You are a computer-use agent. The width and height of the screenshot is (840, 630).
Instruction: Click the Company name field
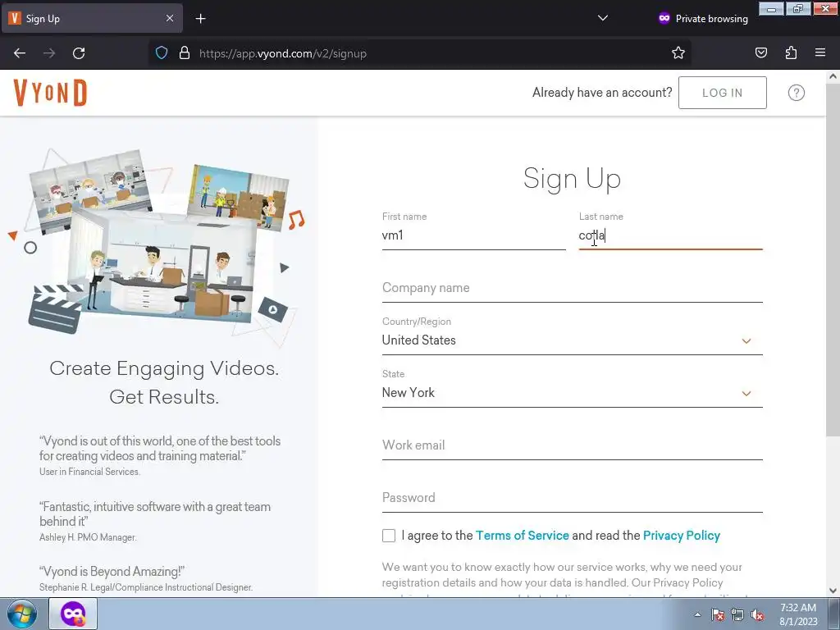click(572, 288)
